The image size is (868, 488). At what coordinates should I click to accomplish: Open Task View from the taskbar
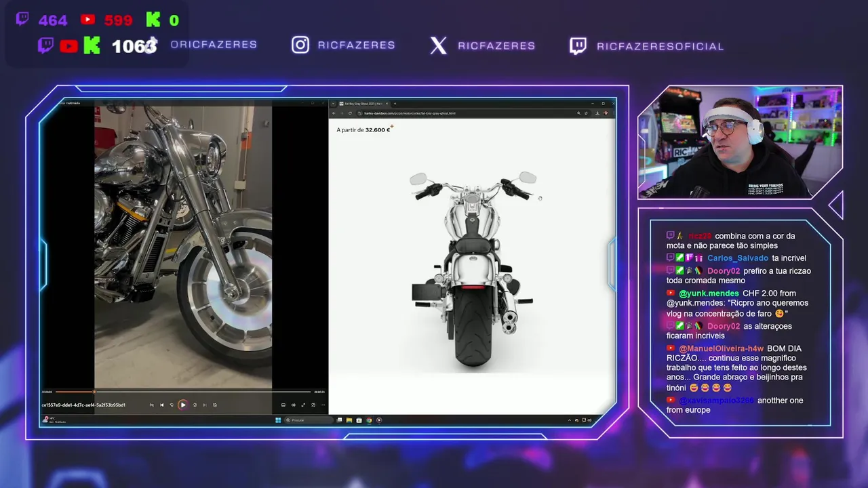pyautogui.click(x=339, y=420)
